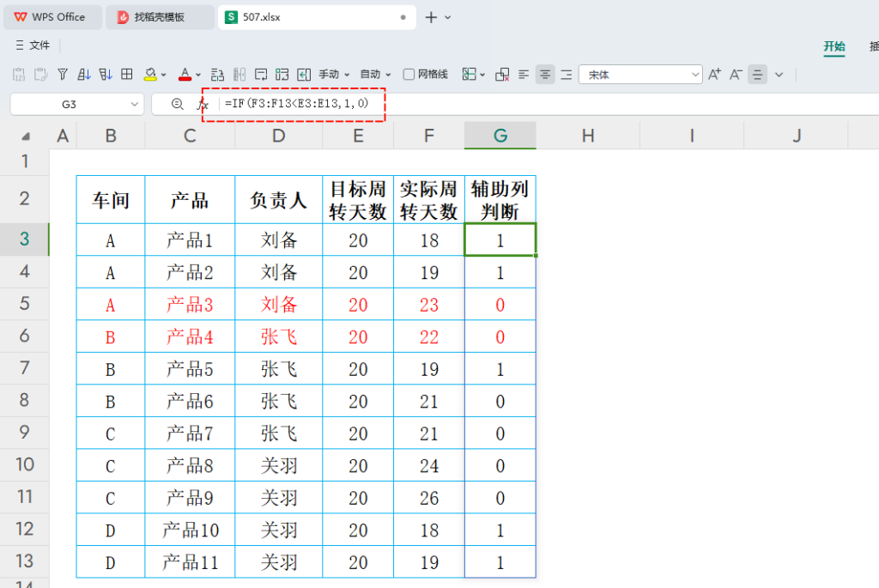The height and width of the screenshot is (588, 879).
Task: Click the clear format icon with red x
Action: coord(502,75)
